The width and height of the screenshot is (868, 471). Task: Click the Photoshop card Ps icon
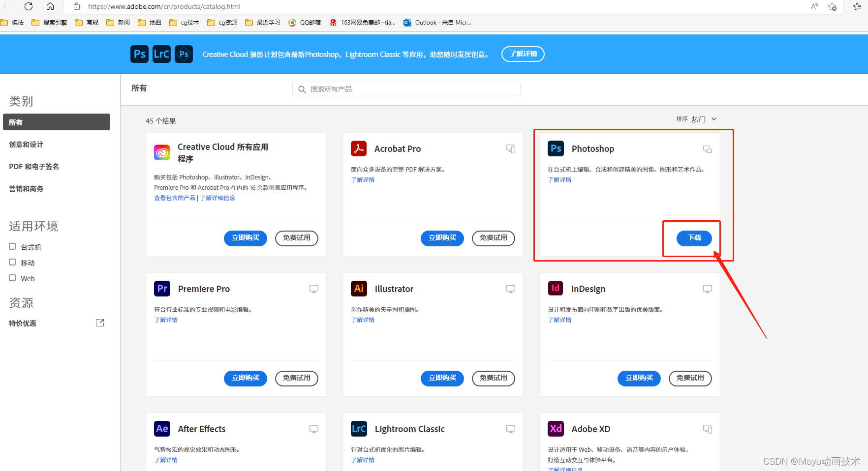click(x=556, y=148)
